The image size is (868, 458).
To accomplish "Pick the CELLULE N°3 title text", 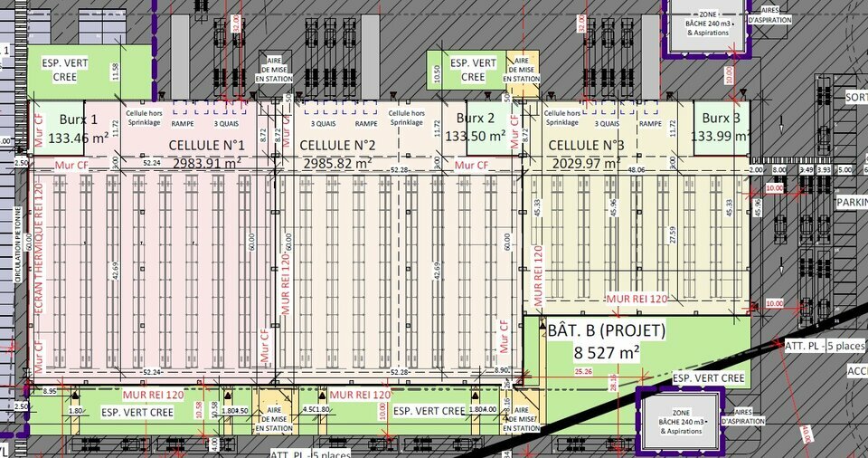I will click(x=587, y=145).
